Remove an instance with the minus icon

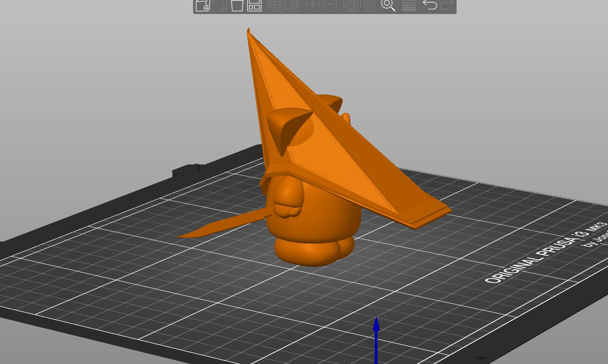(x=330, y=5)
